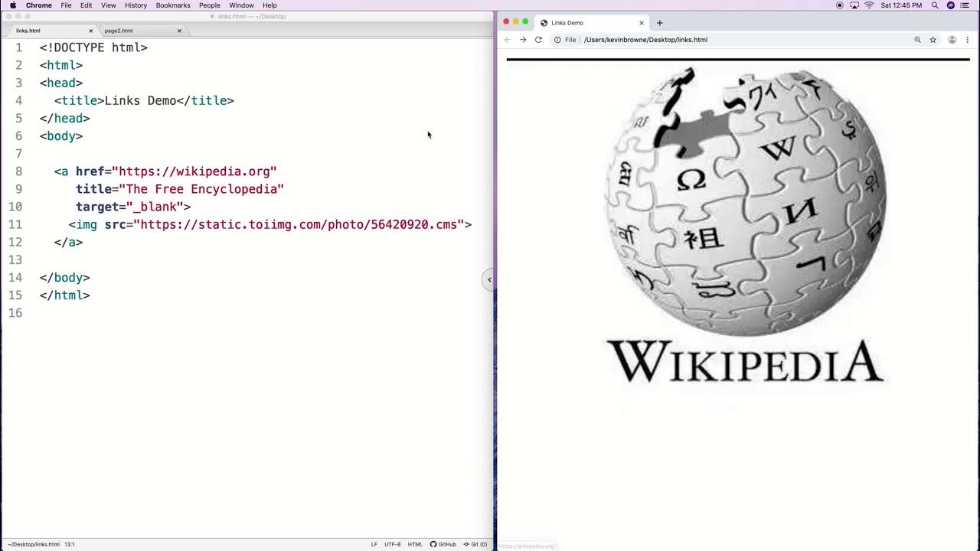Open the File menu
This screenshot has width=980, height=551.
(x=67, y=5)
